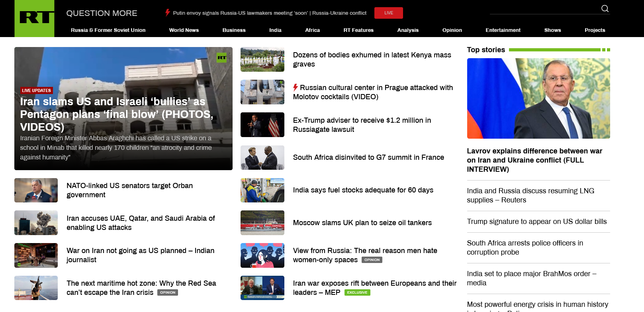
Task: Open the Russia & Former Soviet Union section
Action: 108,30
